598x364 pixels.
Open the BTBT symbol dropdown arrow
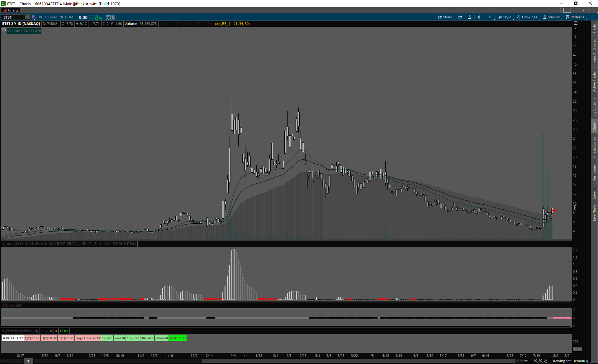coord(27,17)
